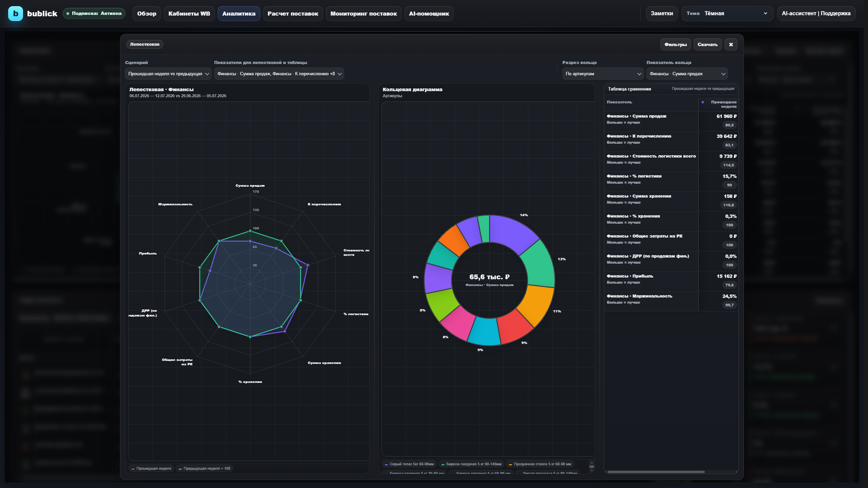Open the Сценарий dropdown

(x=168, y=74)
